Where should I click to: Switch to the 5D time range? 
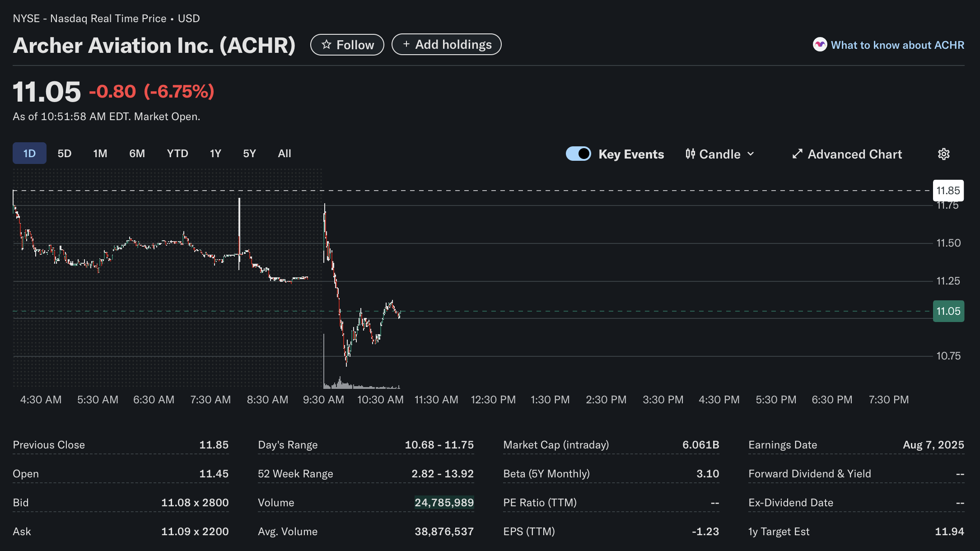65,153
